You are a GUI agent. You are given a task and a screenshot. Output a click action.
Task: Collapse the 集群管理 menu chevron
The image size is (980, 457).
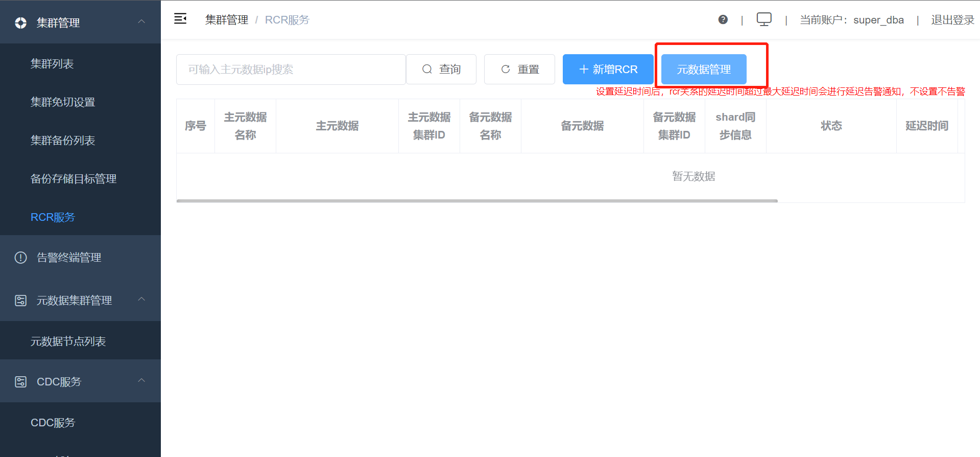click(142, 21)
